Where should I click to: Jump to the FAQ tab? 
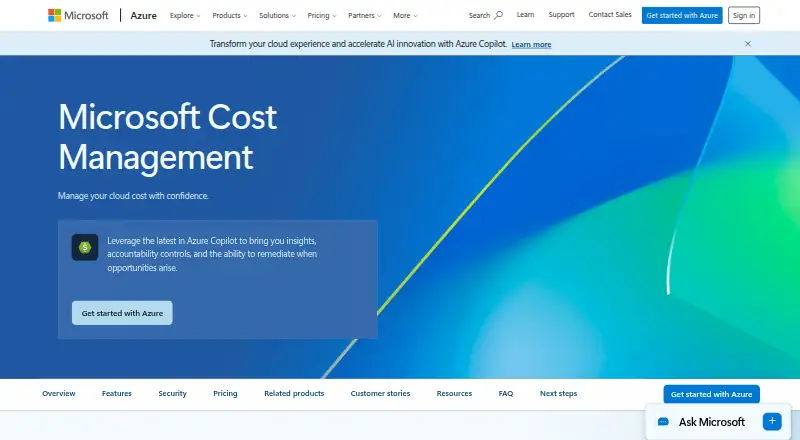[x=506, y=394]
